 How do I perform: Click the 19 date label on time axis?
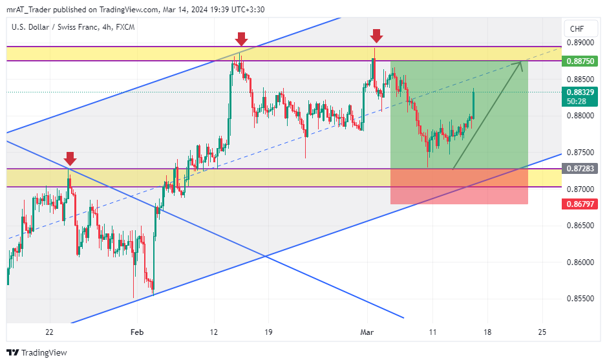pyautogui.click(x=268, y=332)
